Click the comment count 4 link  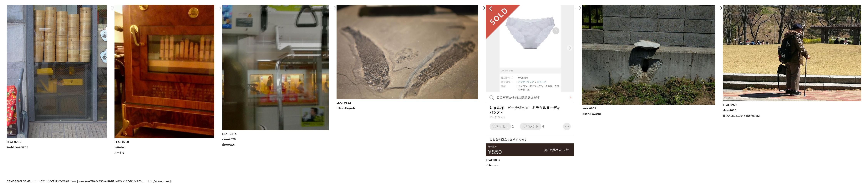point(543,126)
